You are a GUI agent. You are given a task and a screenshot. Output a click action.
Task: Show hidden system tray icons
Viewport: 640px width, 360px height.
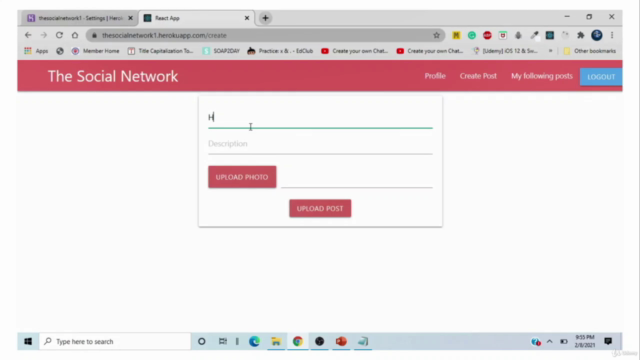549,342
